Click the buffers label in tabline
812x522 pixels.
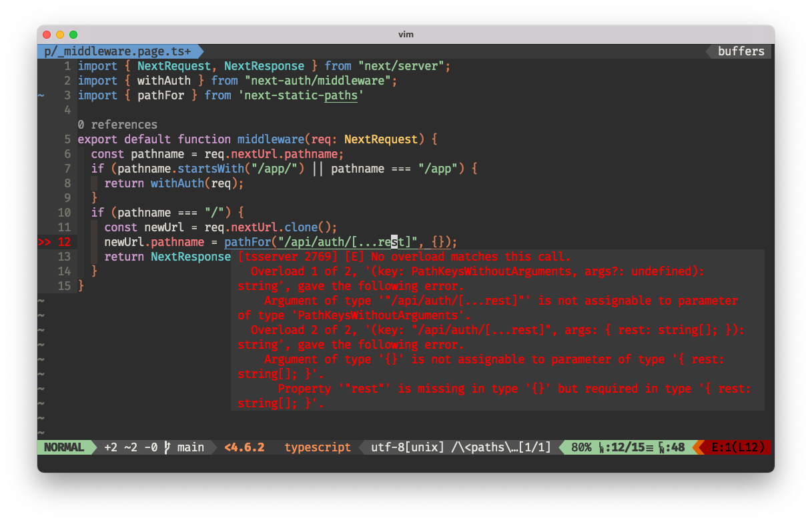tap(741, 51)
